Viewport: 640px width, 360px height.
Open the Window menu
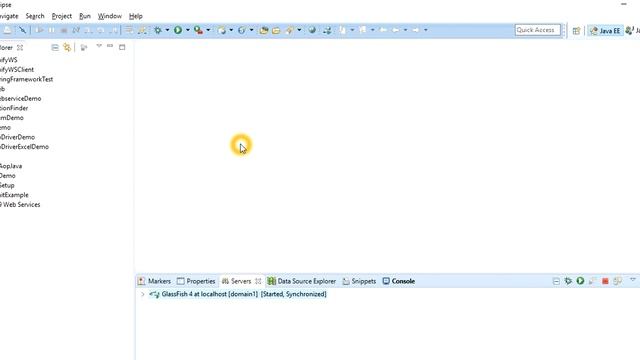pyautogui.click(x=109, y=16)
